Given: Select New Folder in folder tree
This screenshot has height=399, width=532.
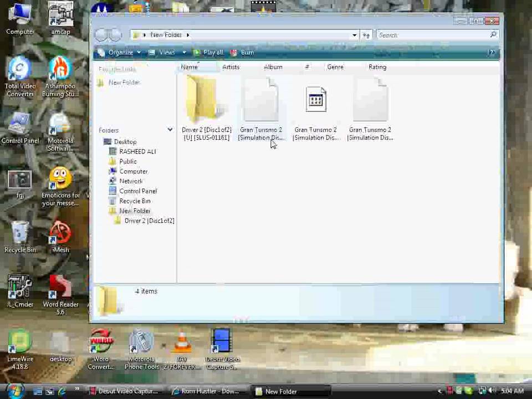Looking at the screenshot, I should coord(130,211).
